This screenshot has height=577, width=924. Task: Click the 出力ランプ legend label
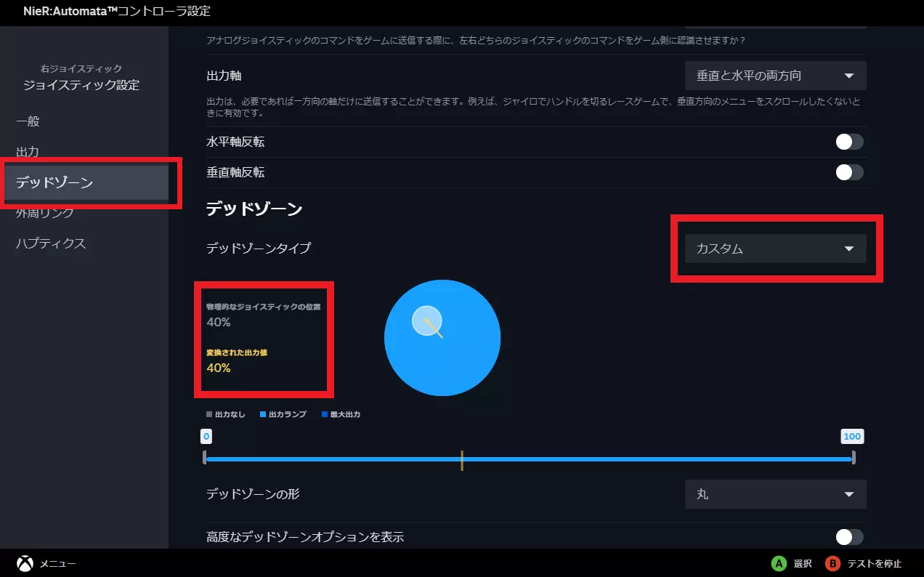coord(283,414)
